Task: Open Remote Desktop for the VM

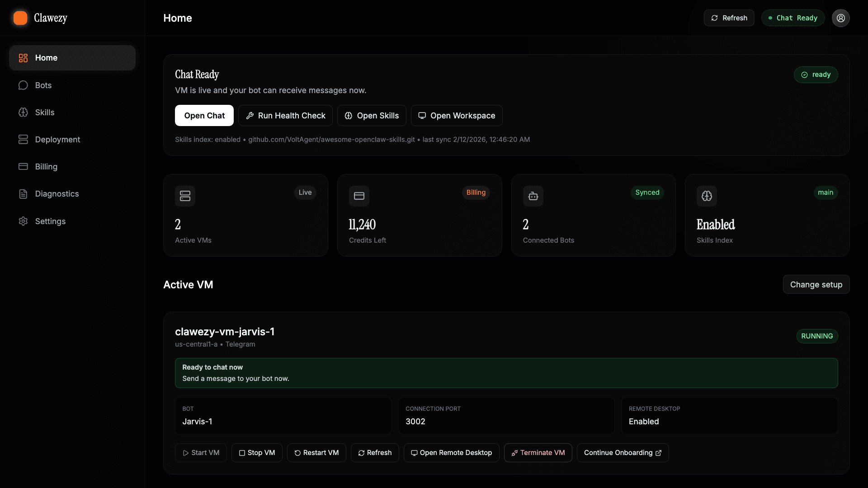Action: 451,452
